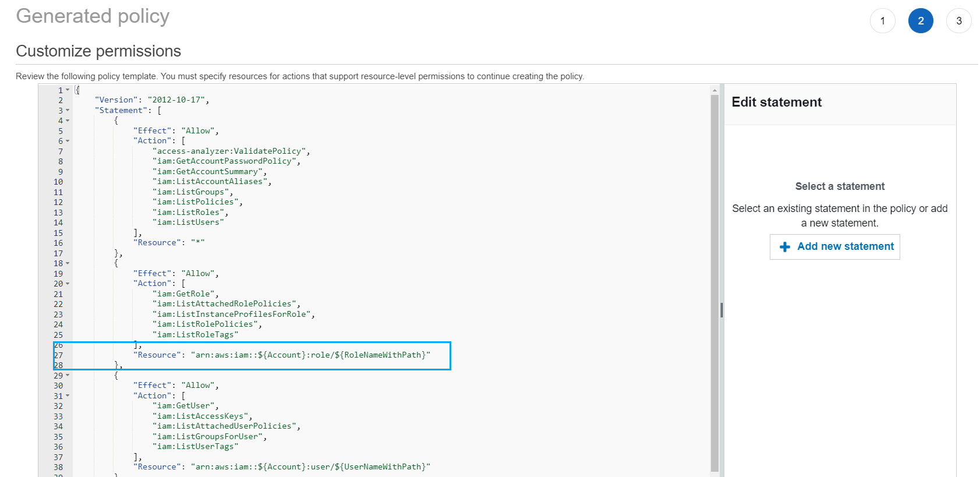The height and width of the screenshot is (477, 980).
Task: Jump to wizard step 3 circle
Action: click(x=958, y=21)
